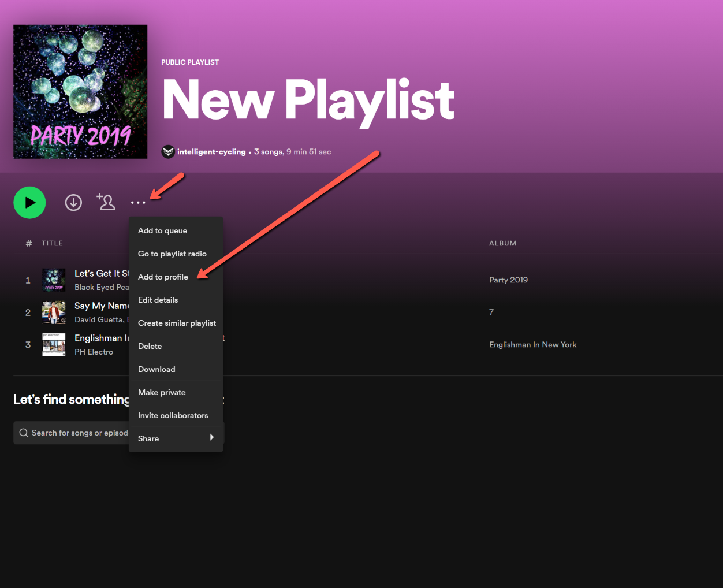Viewport: 723px width, 588px height.
Task: Select Delete in the playlist menu
Action: point(150,346)
